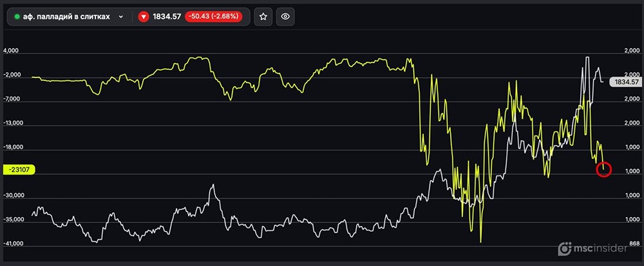Add instrument to favorites with star icon
Viewport: 644px width, 266px height.
pyautogui.click(x=263, y=17)
